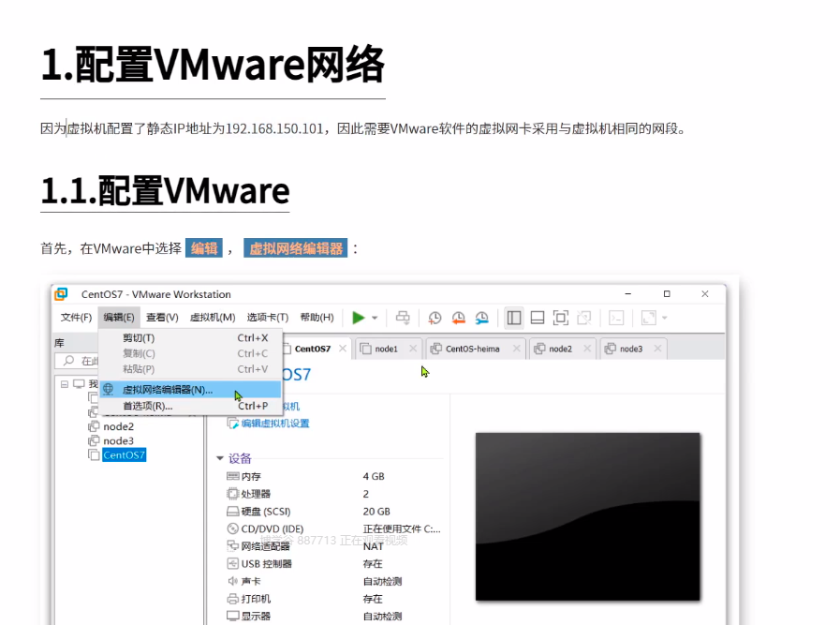
Task: Click the highlighted 虚拟网络编辑器 keyword
Action: tap(296, 248)
